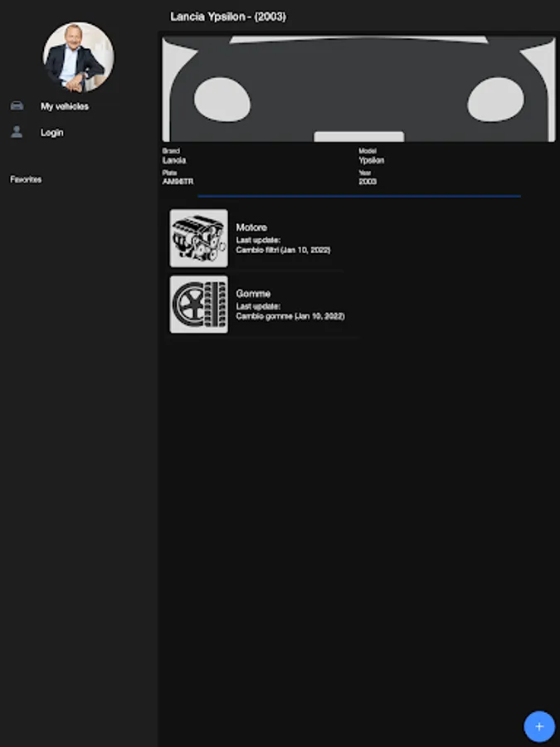Click the car icon beside My vehicles

coord(17,105)
